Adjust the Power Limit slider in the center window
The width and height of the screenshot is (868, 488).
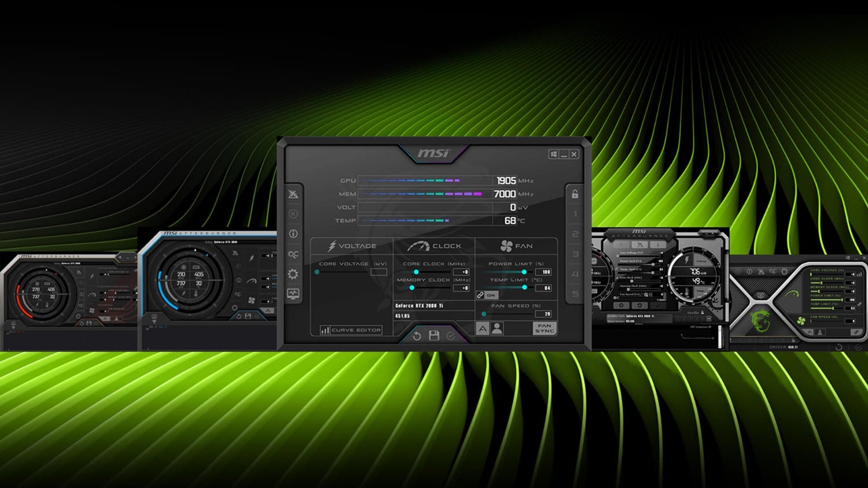[507, 272]
